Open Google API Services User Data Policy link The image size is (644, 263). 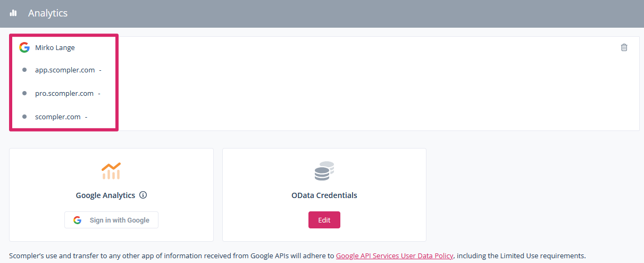[394, 256]
